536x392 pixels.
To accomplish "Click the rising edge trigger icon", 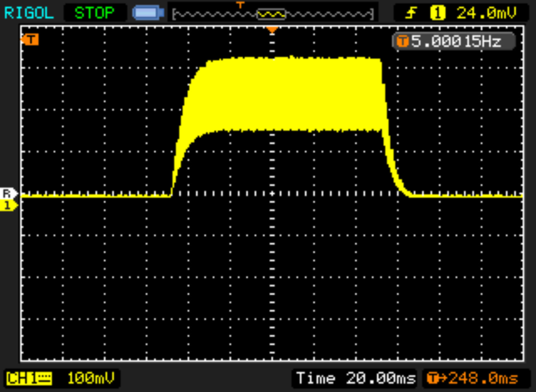I will point(411,13).
